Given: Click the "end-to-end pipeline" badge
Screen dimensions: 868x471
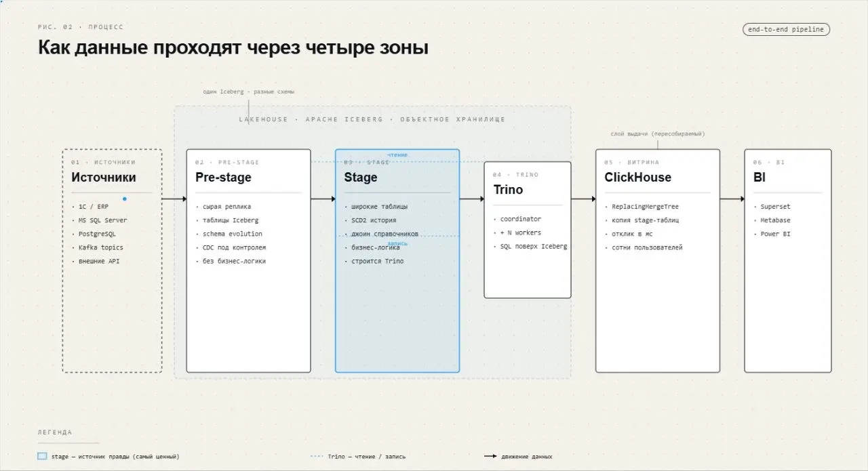Looking at the screenshot, I should pyautogui.click(x=786, y=29).
